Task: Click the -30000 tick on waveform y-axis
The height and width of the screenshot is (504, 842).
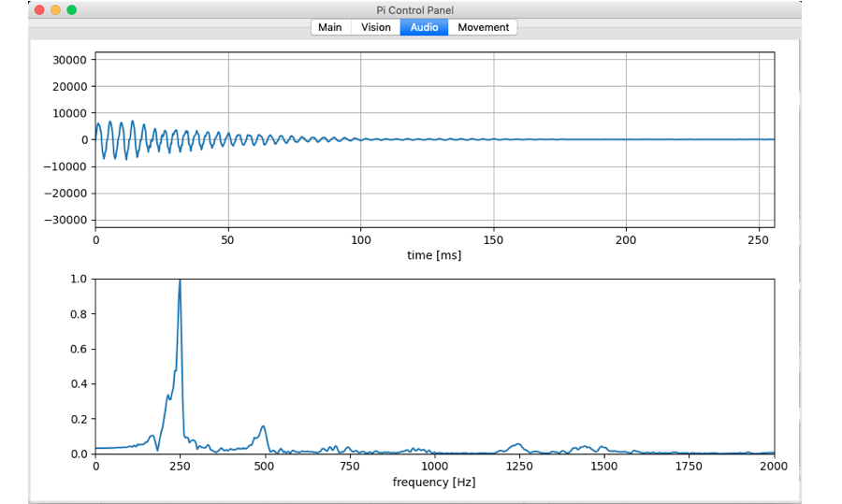Action: (68, 220)
